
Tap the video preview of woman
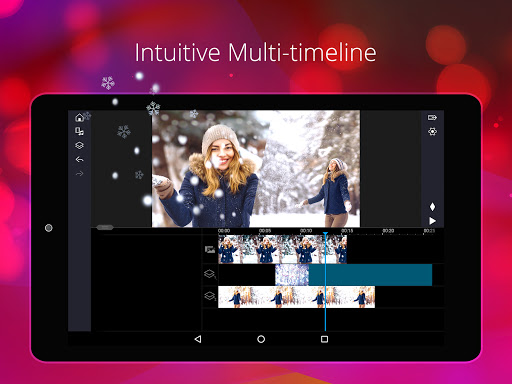(256, 169)
